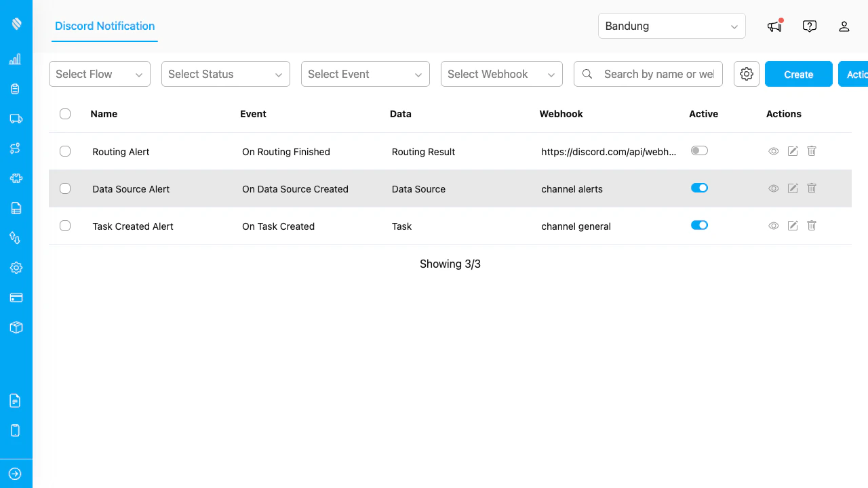This screenshot has height=488, width=868.
Task: Expand the Select Webhook dropdown
Action: 501,74
